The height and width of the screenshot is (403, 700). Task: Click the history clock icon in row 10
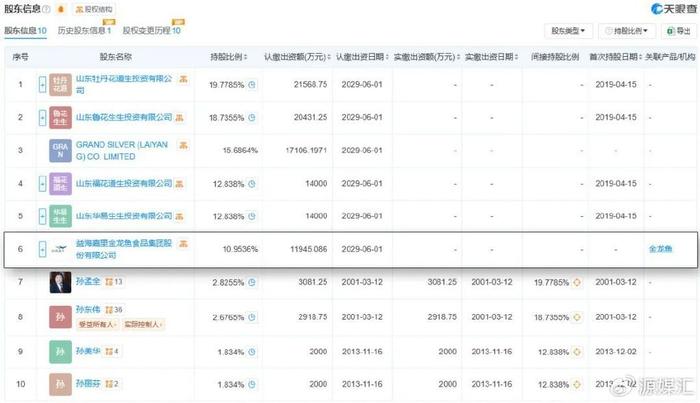tap(252, 385)
